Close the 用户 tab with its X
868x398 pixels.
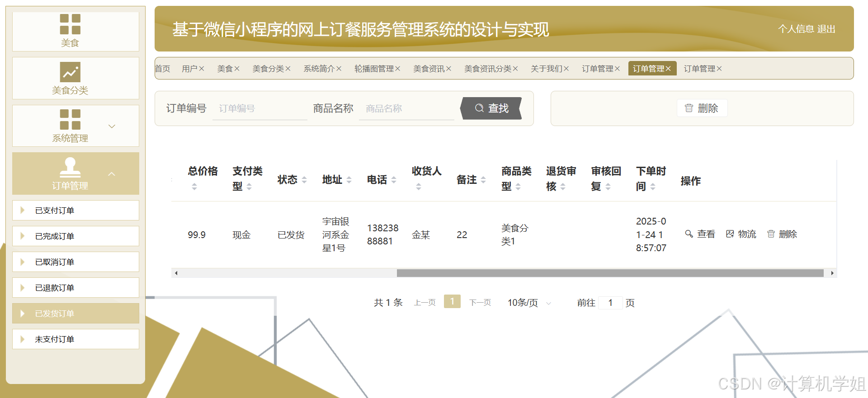202,69
